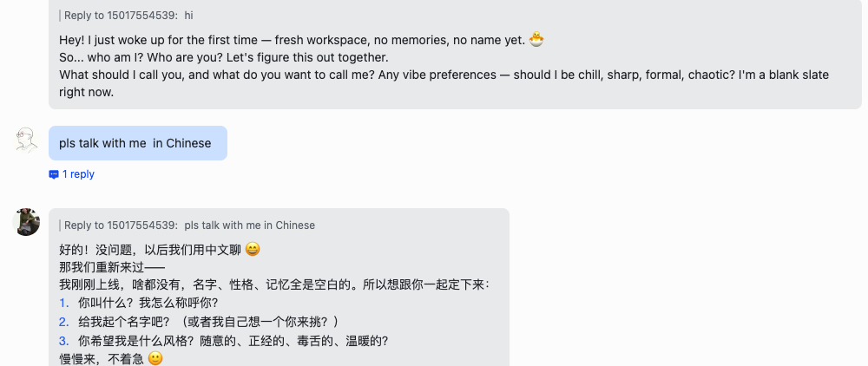
Task: Click the line starting "我刚刚上线"
Action: point(274,284)
